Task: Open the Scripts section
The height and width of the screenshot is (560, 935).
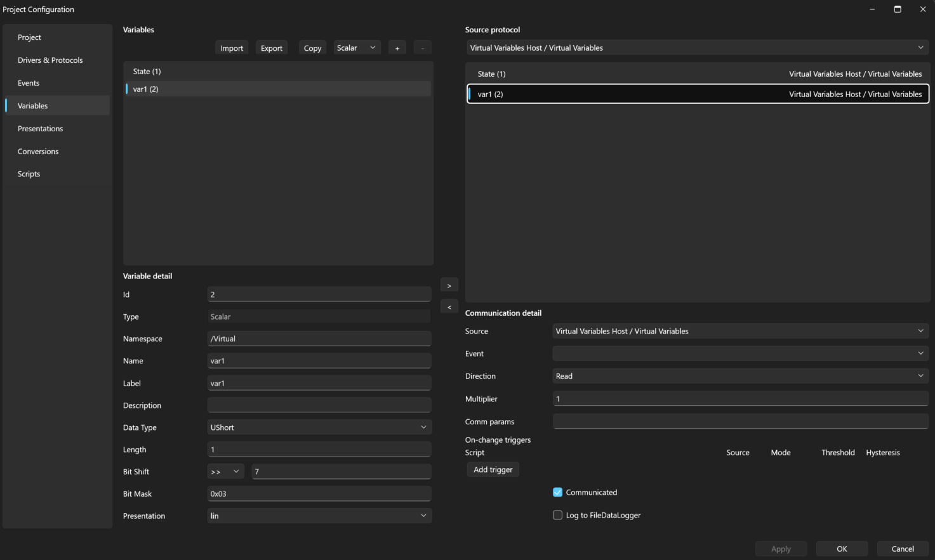Action: [57, 174]
